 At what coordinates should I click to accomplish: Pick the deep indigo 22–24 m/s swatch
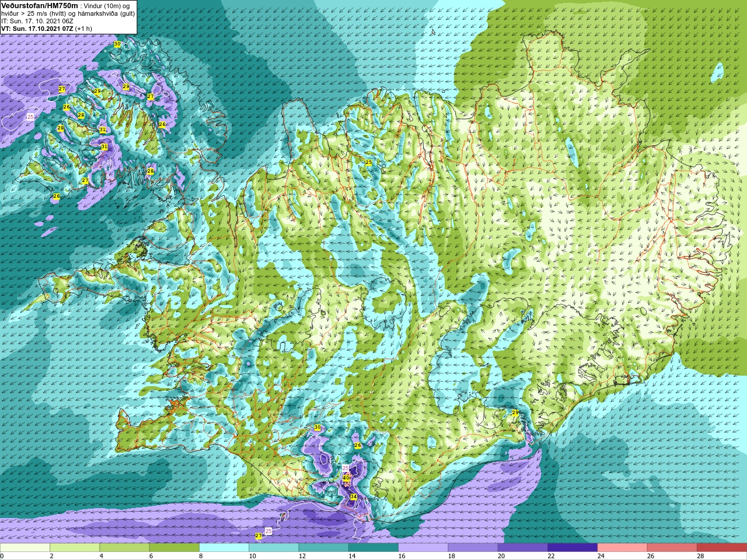pyautogui.click(x=573, y=548)
